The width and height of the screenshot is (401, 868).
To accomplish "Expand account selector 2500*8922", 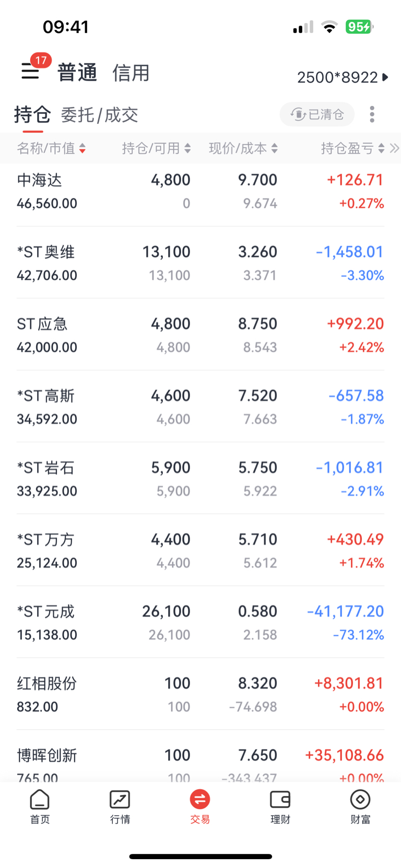I will click(343, 77).
